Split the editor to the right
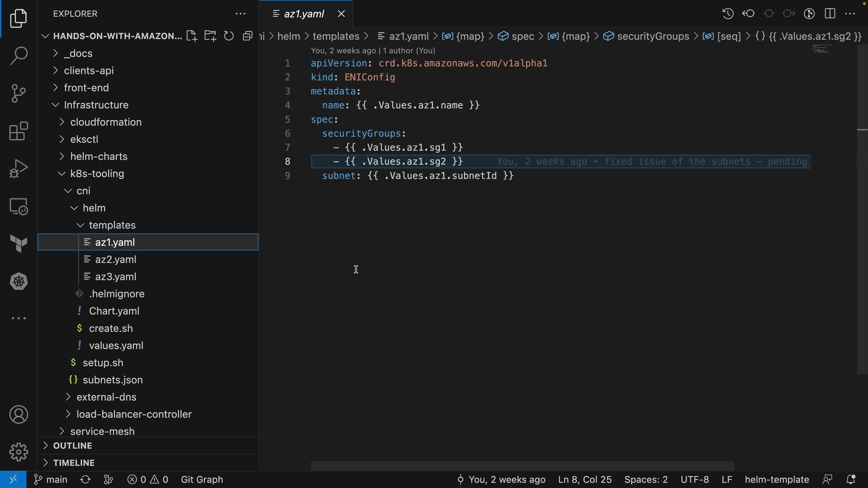868x488 pixels. pyautogui.click(x=830, y=14)
